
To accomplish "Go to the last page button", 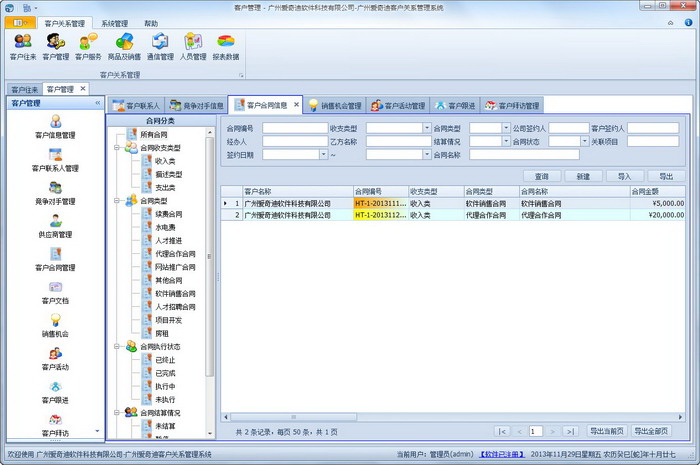I will pos(570,432).
